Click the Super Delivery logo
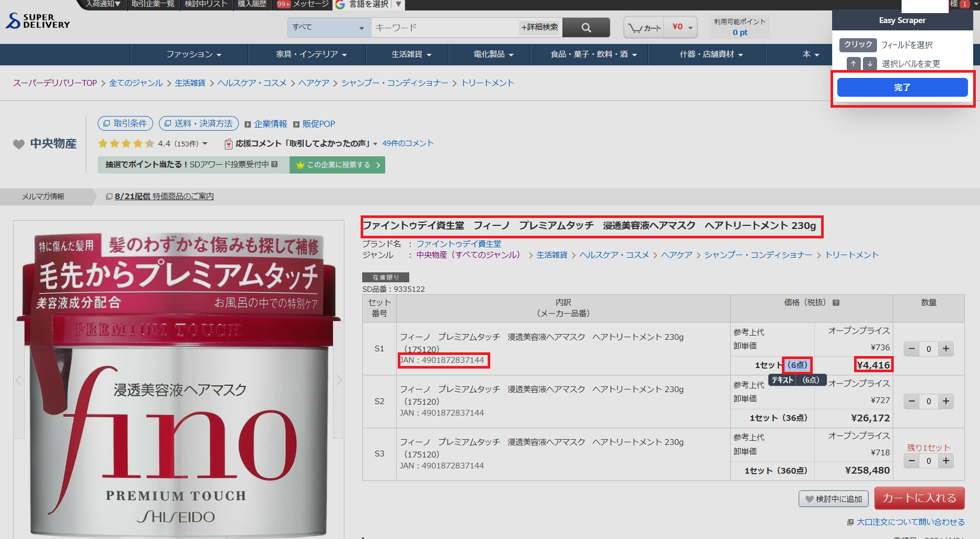 click(38, 21)
